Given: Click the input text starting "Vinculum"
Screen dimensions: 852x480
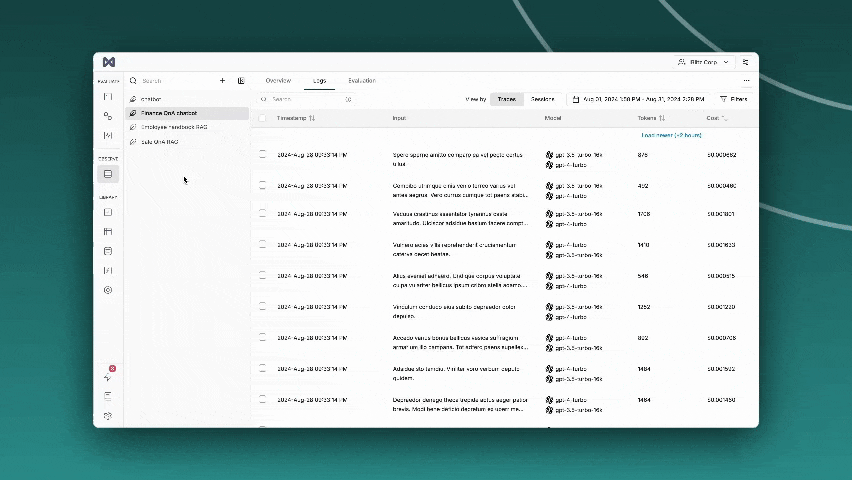Looking at the screenshot, I should pos(454,311).
